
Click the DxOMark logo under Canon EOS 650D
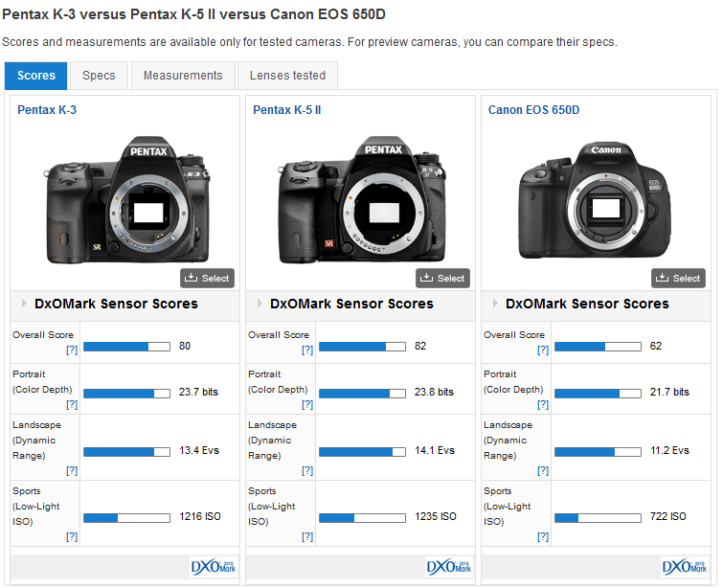coord(685,567)
